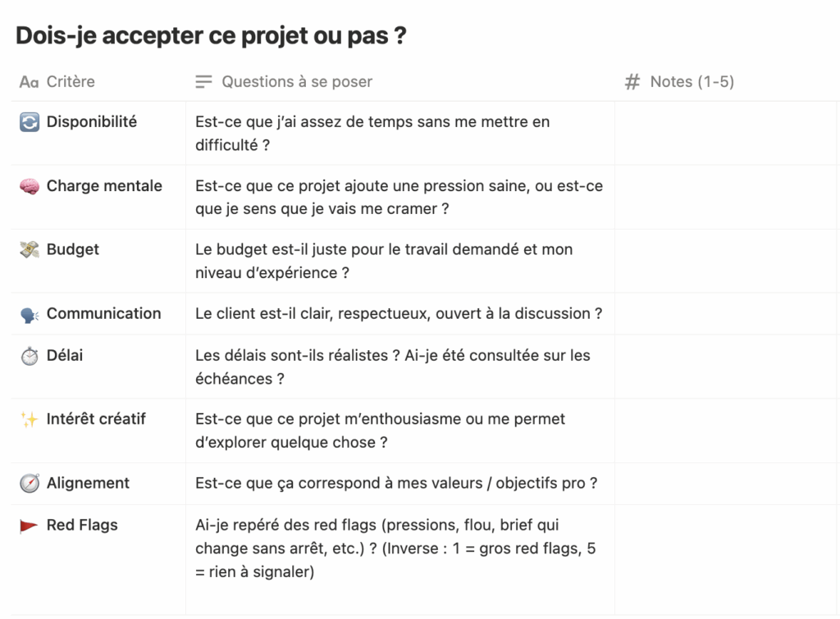Click the Disponibilité row sync icon

30,122
